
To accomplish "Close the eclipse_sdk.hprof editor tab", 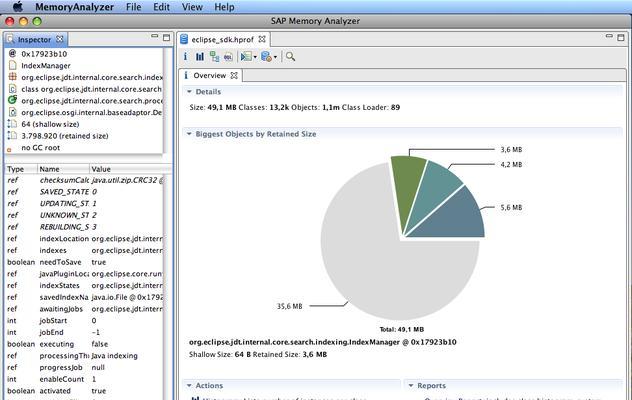I will click(262, 39).
